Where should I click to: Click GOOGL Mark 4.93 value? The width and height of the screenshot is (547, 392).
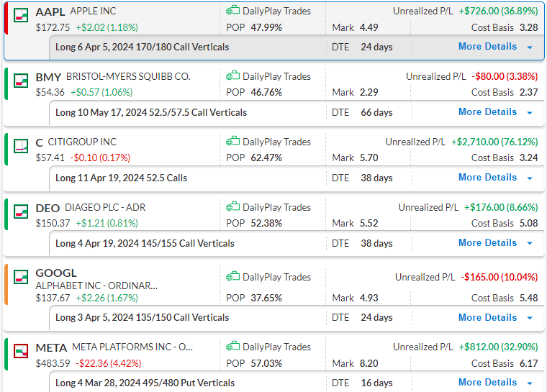[x=369, y=298]
